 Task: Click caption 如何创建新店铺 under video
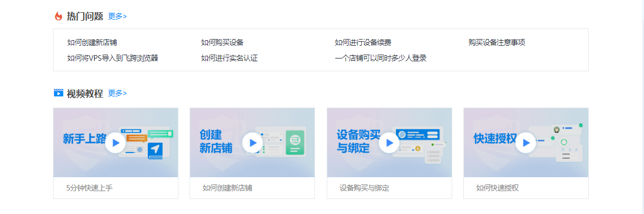coord(227,188)
